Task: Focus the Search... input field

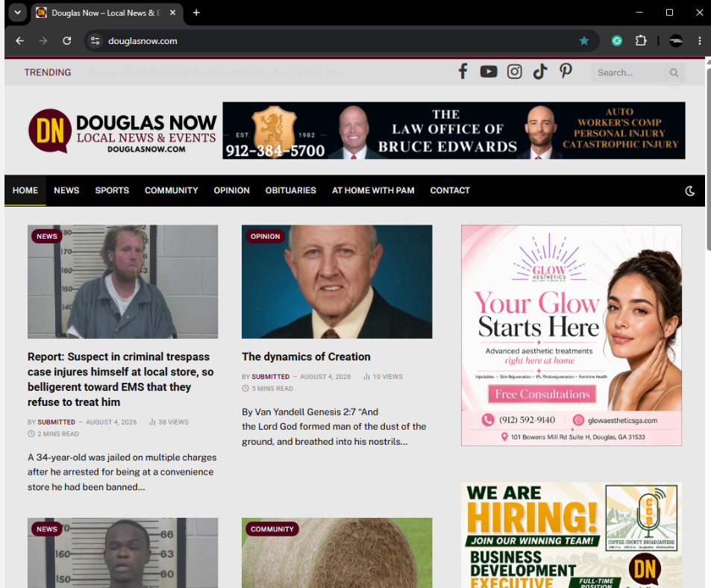Action: (x=630, y=72)
